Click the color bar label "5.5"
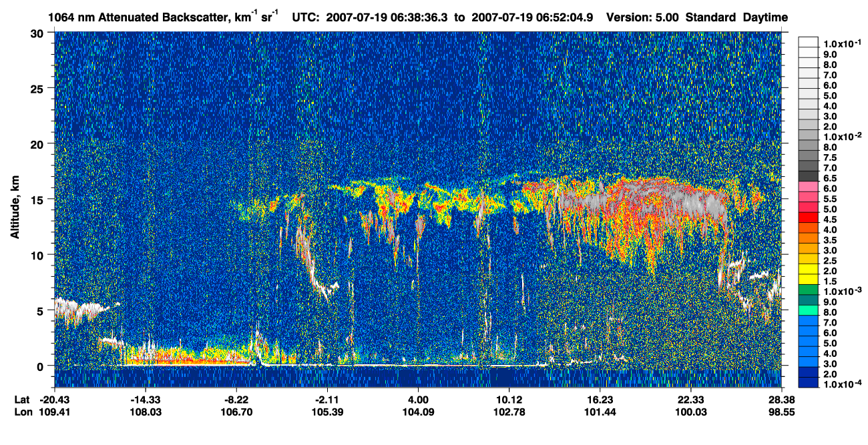This screenshot has width=868, height=445. point(830,199)
